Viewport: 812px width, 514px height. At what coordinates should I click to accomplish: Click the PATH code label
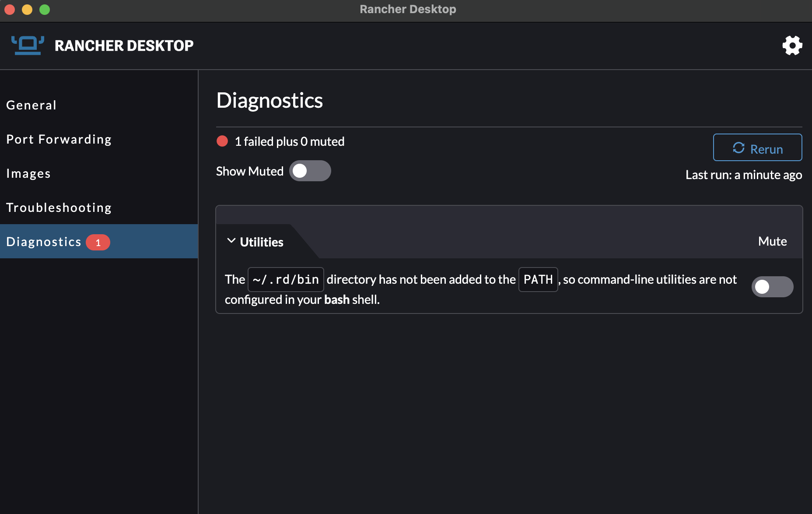(x=538, y=279)
